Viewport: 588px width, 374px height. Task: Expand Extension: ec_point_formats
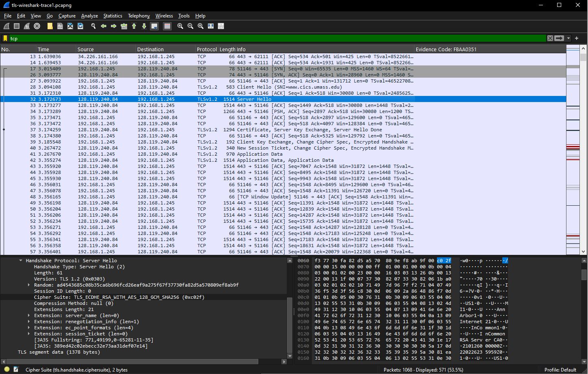click(29, 328)
